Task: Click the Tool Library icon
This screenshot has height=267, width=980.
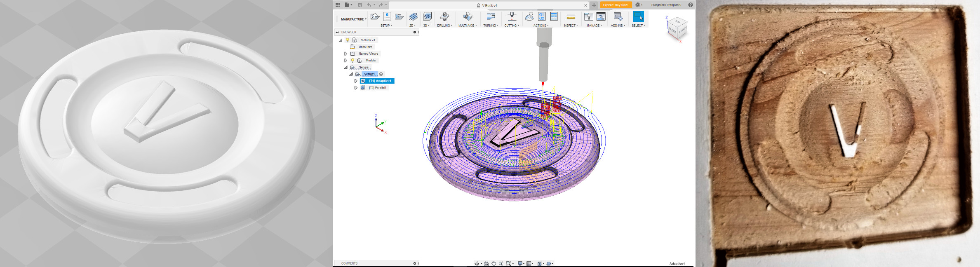Action: [588, 16]
